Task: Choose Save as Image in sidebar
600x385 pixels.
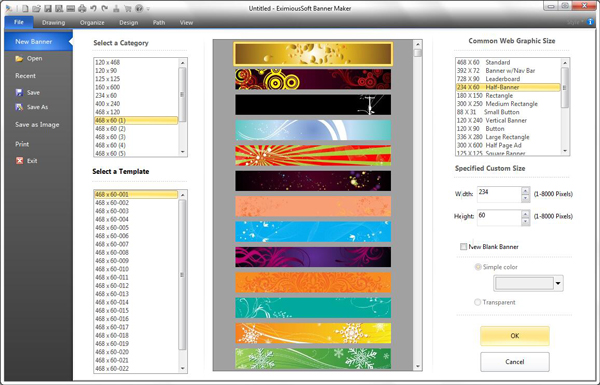Action: 37,125
